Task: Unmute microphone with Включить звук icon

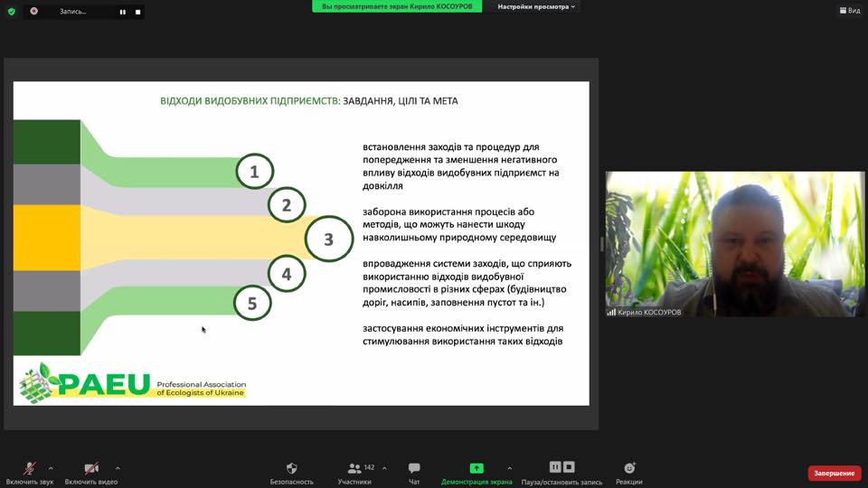Action: (x=30, y=469)
